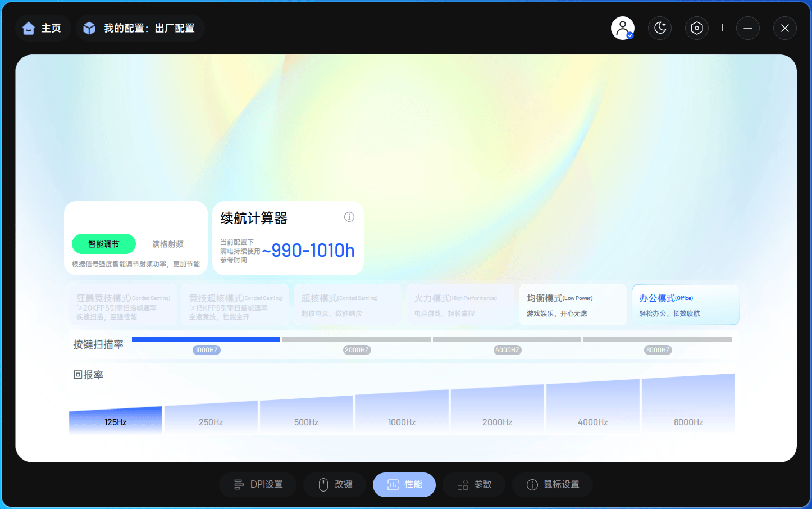The image size is (812, 509).
Task: Click the 性能 performance icon
Action: click(x=393, y=484)
